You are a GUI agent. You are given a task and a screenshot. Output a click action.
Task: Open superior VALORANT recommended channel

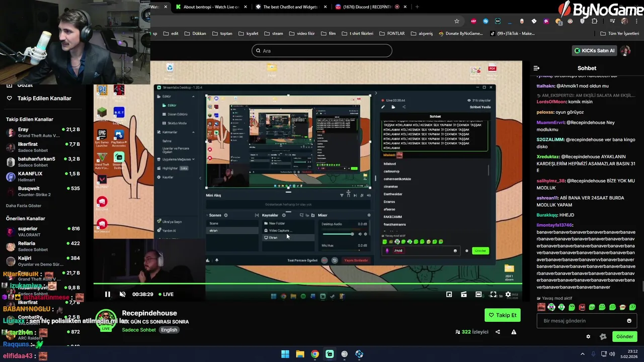tap(43, 231)
